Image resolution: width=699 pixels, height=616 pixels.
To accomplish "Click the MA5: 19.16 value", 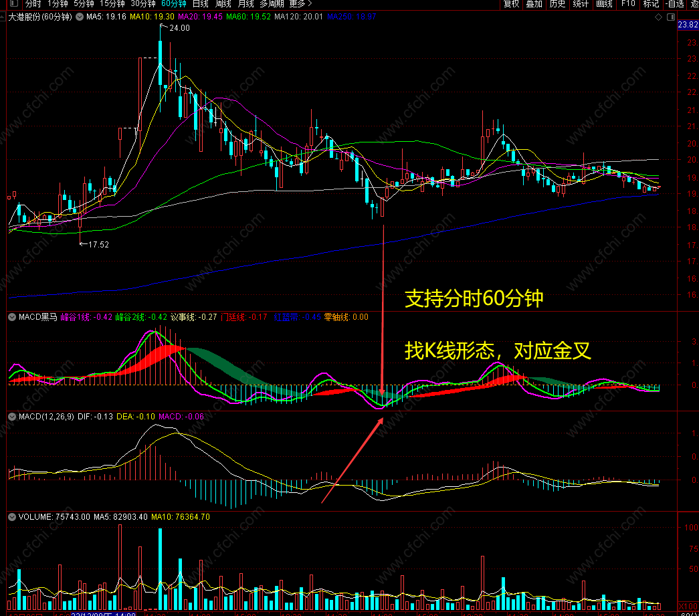I will pyautogui.click(x=106, y=17).
